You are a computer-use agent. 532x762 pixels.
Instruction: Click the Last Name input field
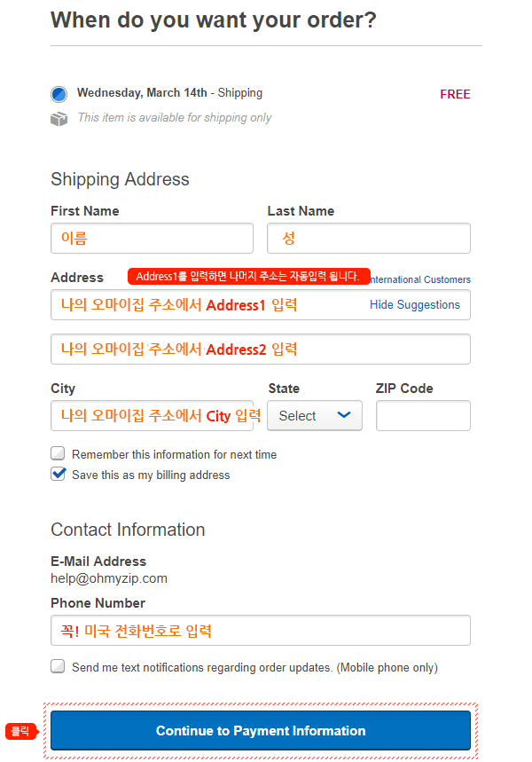[368, 239]
